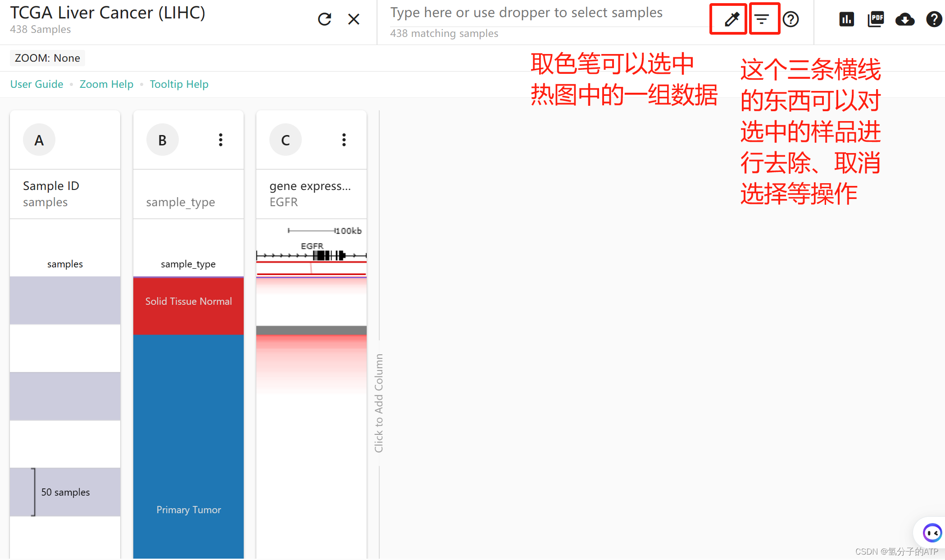Click the reload refresh arrow icon
This screenshot has width=945, height=560.
pos(324,19)
